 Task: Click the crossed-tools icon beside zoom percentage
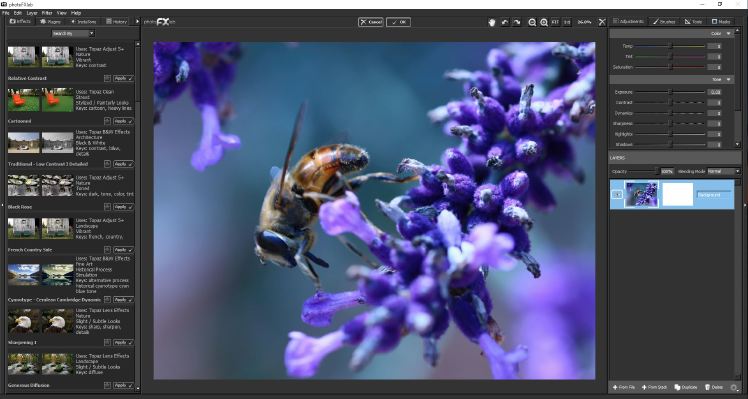(x=602, y=22)
